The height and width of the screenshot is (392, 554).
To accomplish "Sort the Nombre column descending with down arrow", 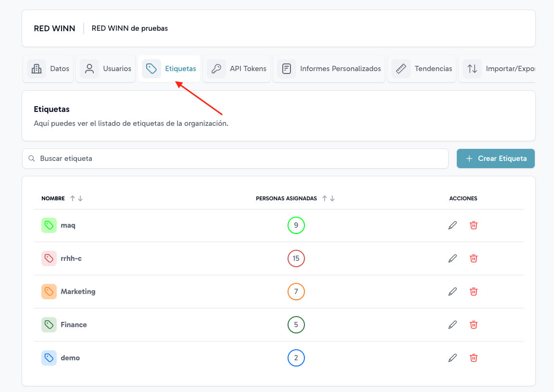I will pyautogui.click(x=80, y=198).
